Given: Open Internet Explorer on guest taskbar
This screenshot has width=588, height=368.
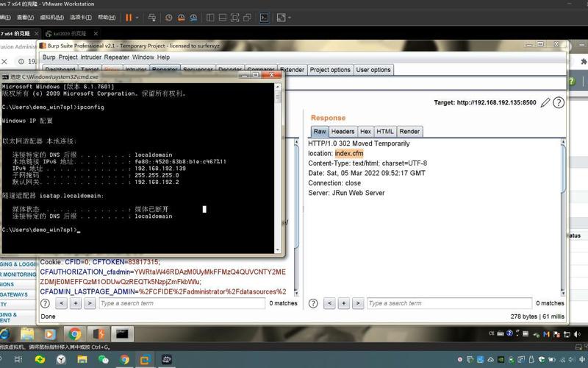Looking at the screenshot, I should coord(4,334).
